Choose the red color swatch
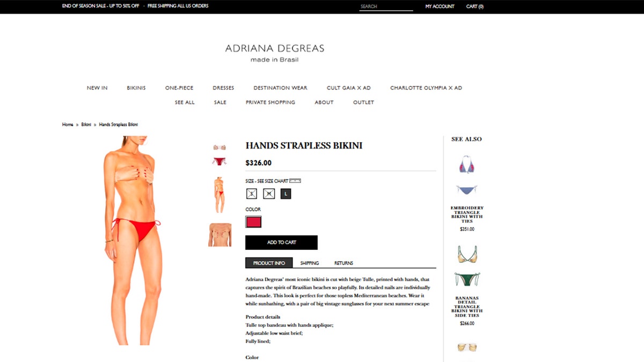The image size is (644, 362). (x=253, y=221)
